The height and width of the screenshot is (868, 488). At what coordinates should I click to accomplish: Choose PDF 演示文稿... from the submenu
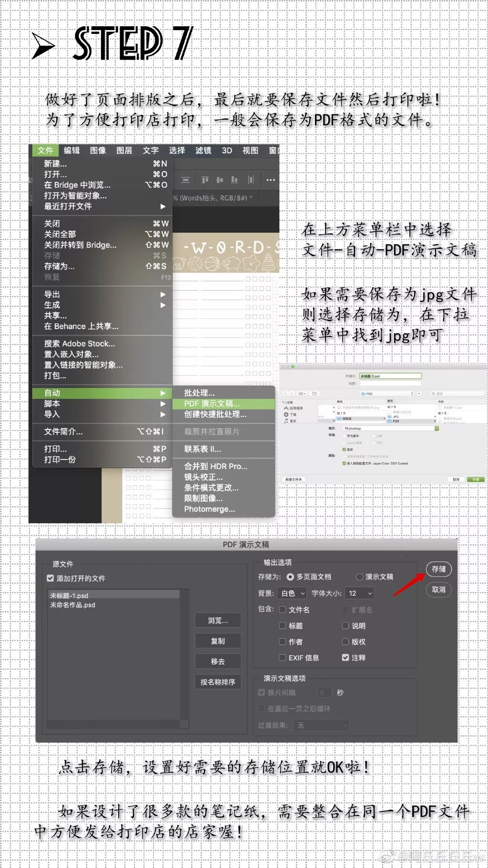click(224, 403)
